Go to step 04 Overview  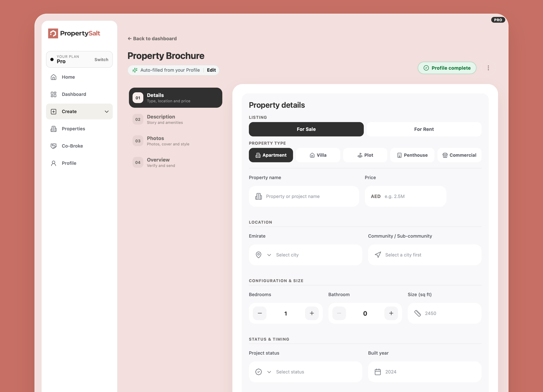176,162
